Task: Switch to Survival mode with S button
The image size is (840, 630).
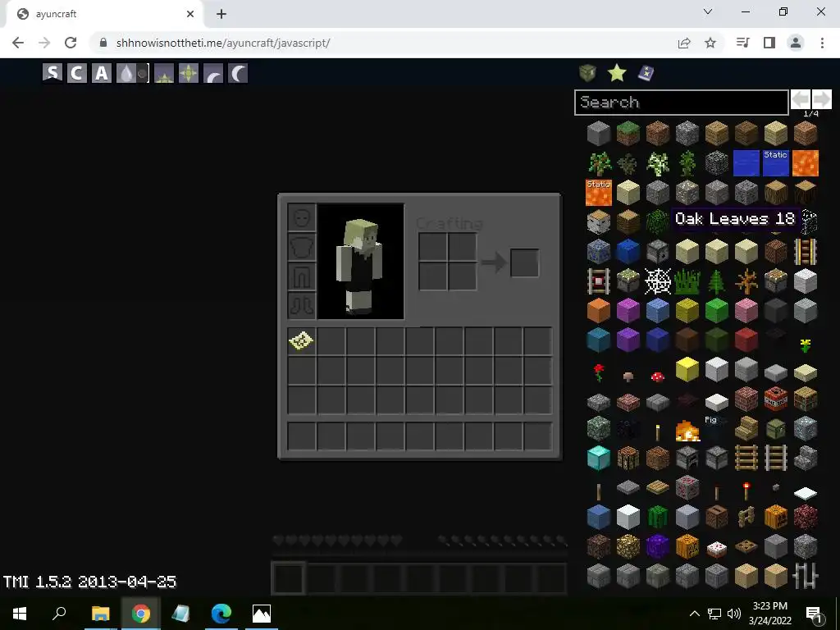Action: coord(52,73)
